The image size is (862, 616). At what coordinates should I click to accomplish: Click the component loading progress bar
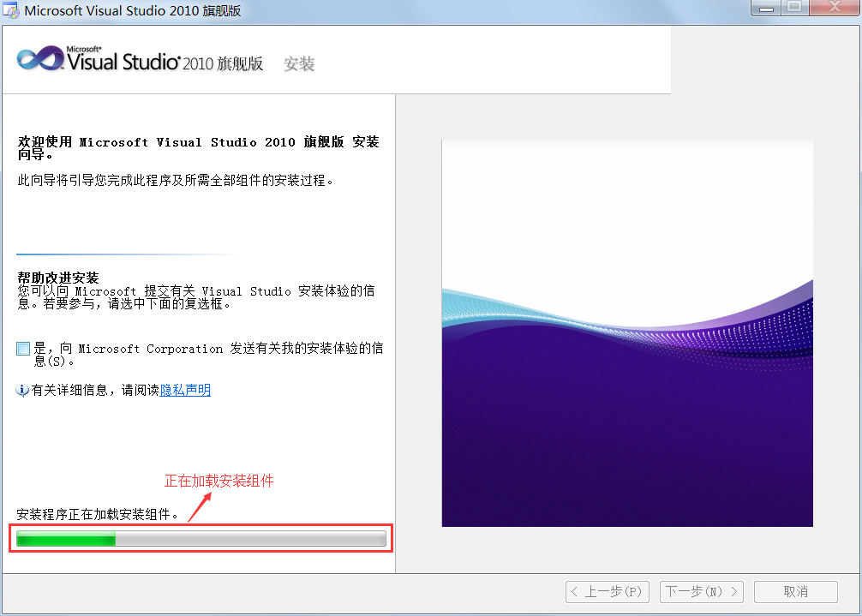[200, 539]
